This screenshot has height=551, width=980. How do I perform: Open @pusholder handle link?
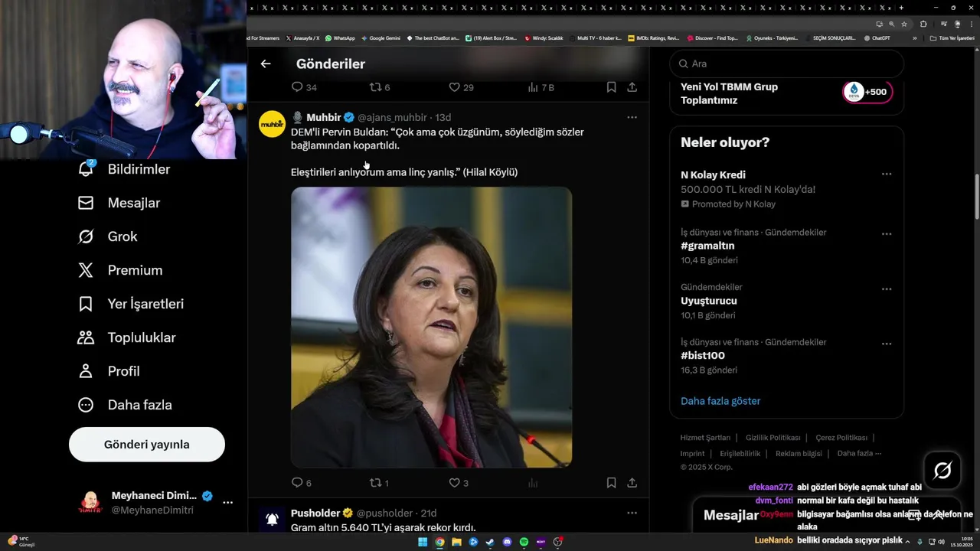point(385,513)
